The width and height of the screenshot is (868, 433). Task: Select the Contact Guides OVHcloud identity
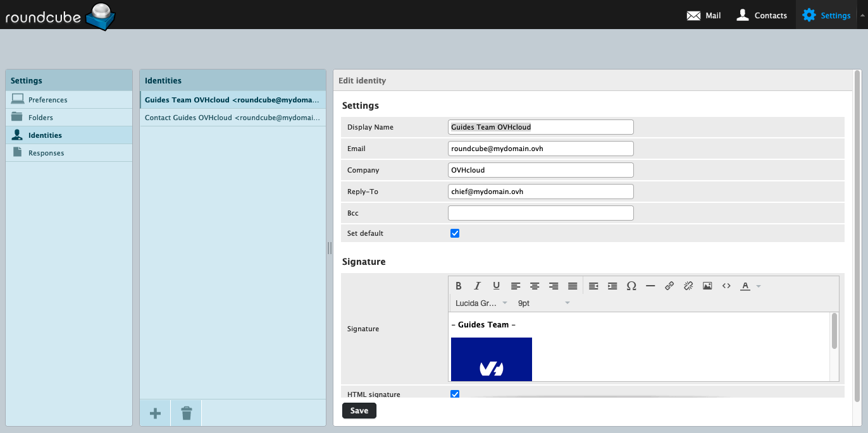[x=232, y=118]
